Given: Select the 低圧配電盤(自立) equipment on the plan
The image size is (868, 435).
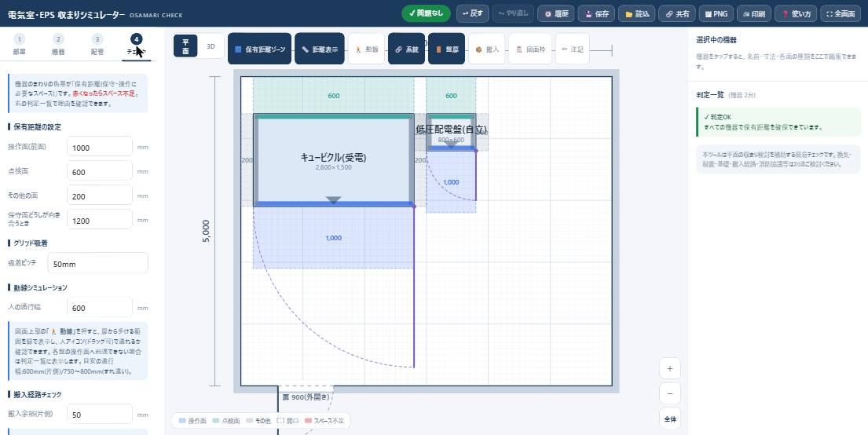Looking at the screenshot, I should tap(451, 132).
